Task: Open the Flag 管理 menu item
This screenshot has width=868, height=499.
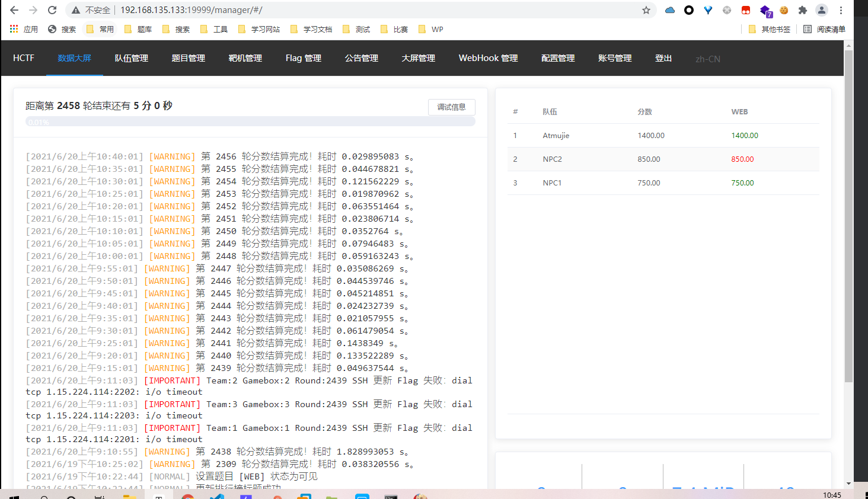Action: 303,58
